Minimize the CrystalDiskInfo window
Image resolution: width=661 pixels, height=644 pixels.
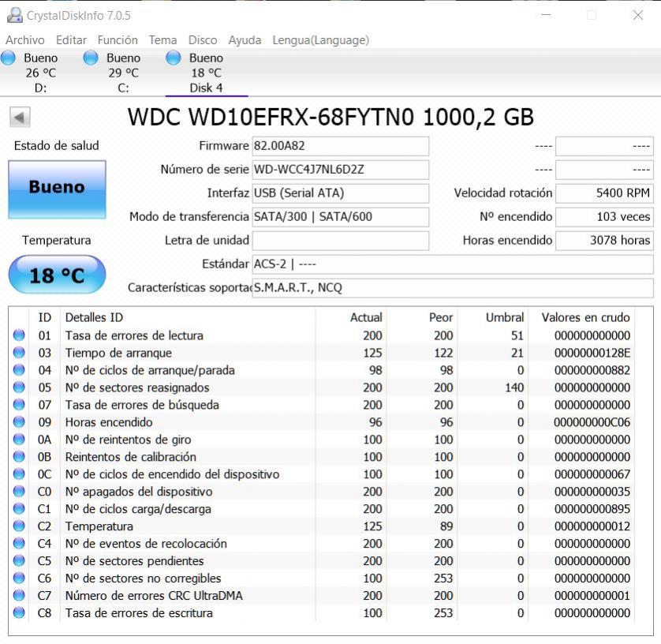(546, 15)
